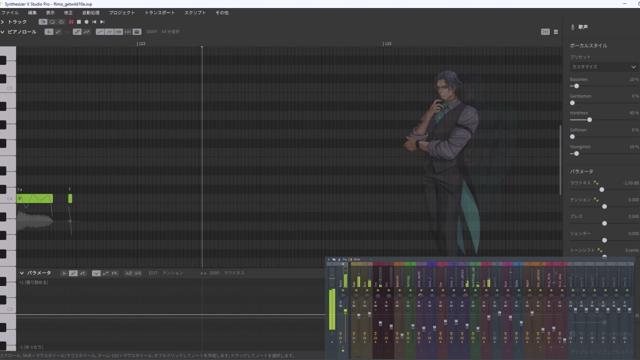640x360 pixels.
Task: Collapse the パラメータ panel chevron
Action: pos(22,273)
